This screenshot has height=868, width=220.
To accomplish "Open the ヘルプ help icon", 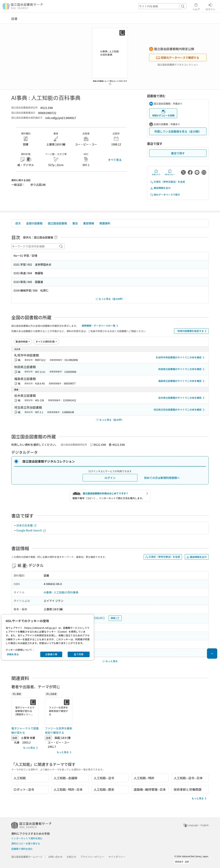I will click(x=196, y=7).
